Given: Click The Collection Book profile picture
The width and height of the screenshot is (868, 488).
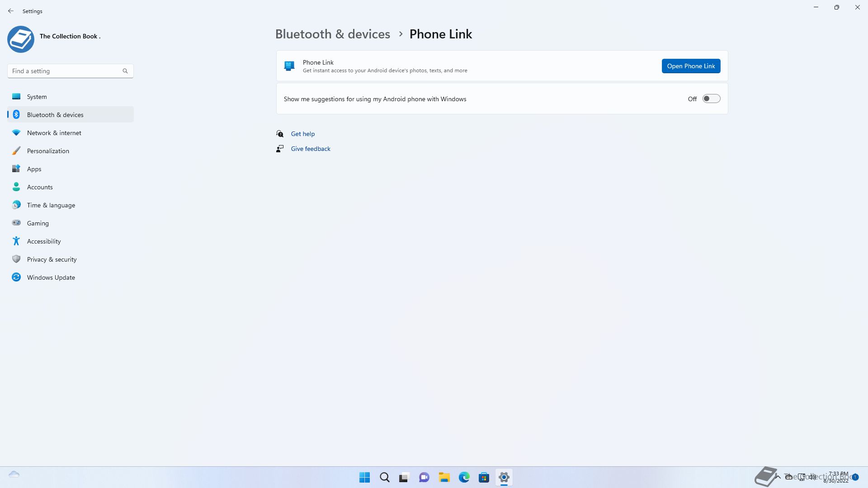Looking at the screenshot, I should [x=21, y=39].
